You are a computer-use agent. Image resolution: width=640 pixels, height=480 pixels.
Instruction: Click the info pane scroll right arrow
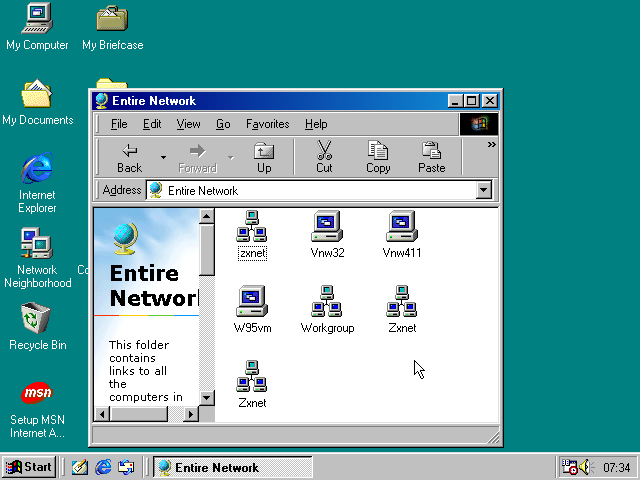click(191, 414)
